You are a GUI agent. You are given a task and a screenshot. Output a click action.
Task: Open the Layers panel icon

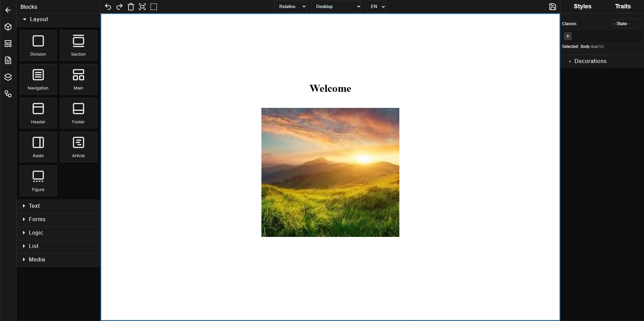point(8,77)
